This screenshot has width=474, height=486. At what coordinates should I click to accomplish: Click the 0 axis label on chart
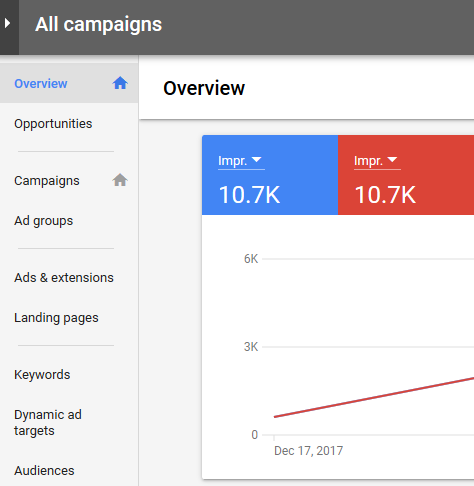pos(255,435)
